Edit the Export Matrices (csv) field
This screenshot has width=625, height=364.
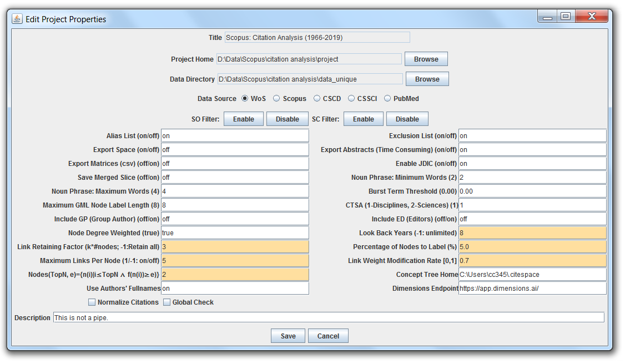[x=235, y=163]
